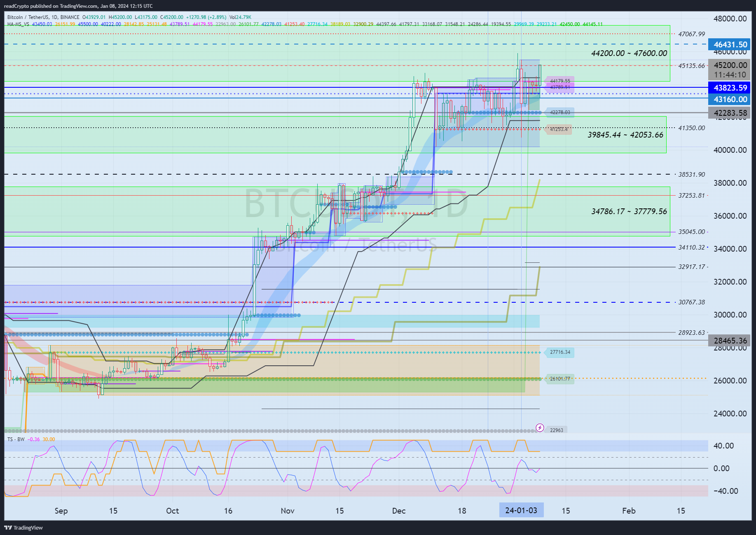This screenshot has width=756, height=535.
Task: Click the gray 28465.36 price label
Action: [x=730, y=341]
